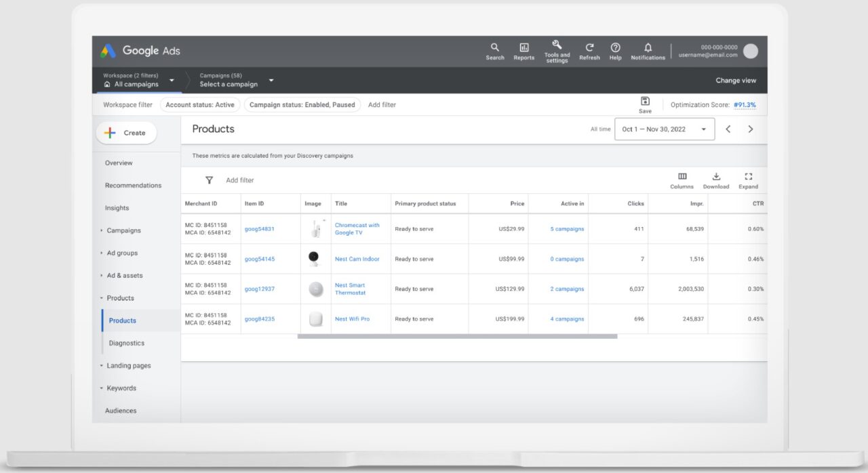Open the Search tool in header

tap(495, 52)
